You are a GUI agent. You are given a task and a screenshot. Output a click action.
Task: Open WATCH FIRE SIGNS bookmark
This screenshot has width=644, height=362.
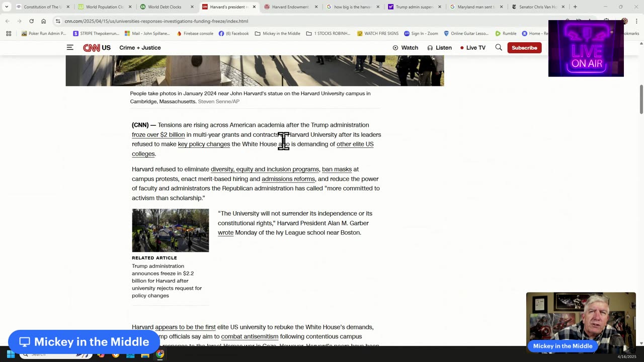point(378,34)
